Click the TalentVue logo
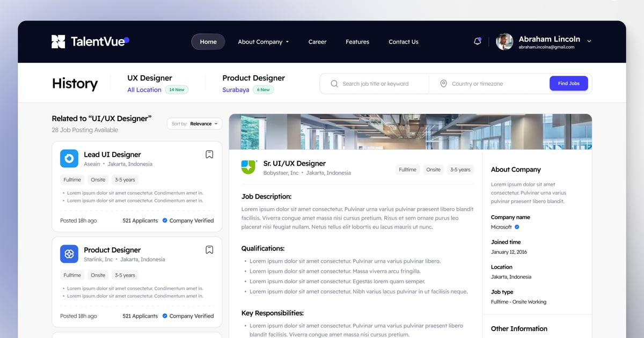Screen dimensions: 644x338 coord(90,41)
